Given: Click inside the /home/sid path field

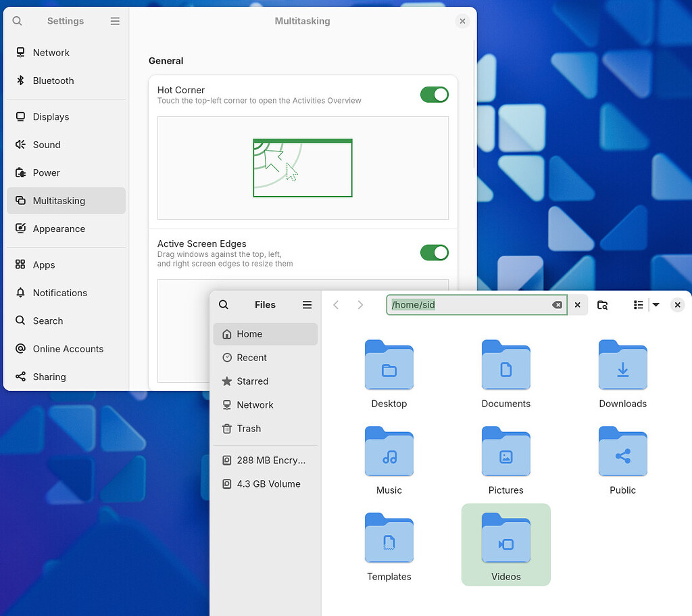Looking at the screenshot, I should [x=473, y=304].
